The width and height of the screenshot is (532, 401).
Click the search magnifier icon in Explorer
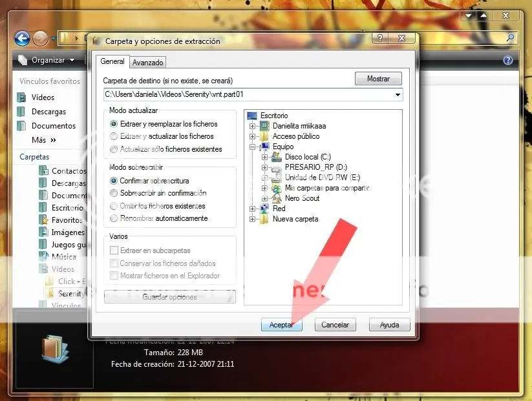(x=510, y=38)
